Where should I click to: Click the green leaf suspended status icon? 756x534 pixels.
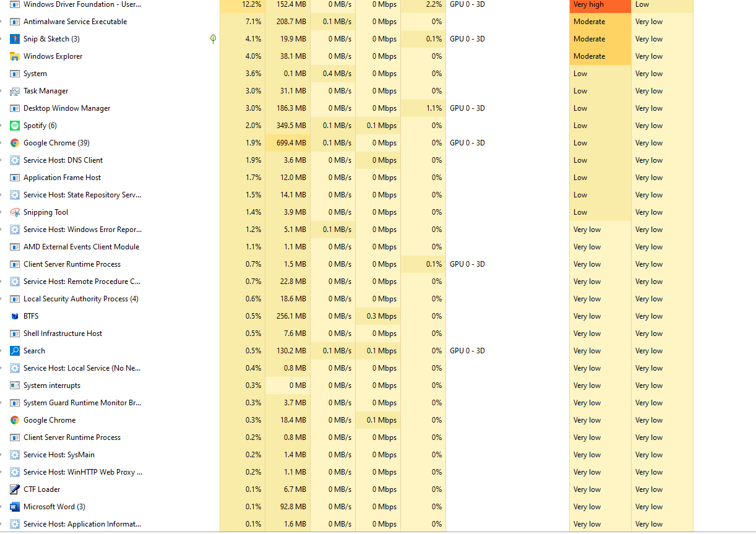(213, 39)
